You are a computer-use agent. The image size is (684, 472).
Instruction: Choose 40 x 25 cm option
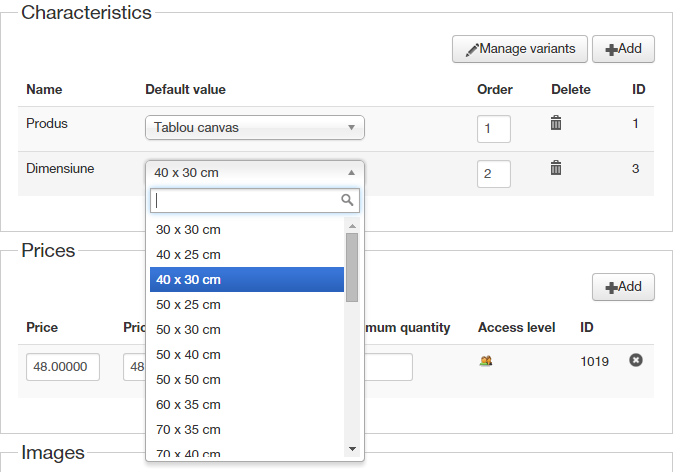point(188,255)
